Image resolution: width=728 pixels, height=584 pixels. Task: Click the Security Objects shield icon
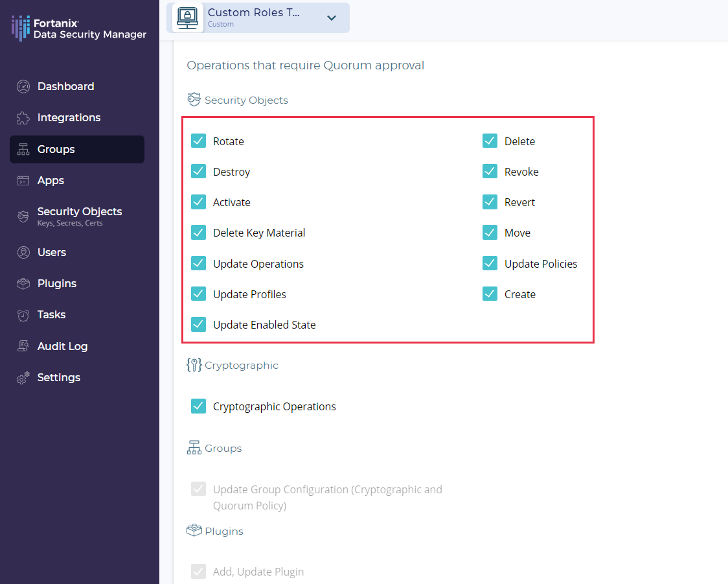click(x=23, y=216)
